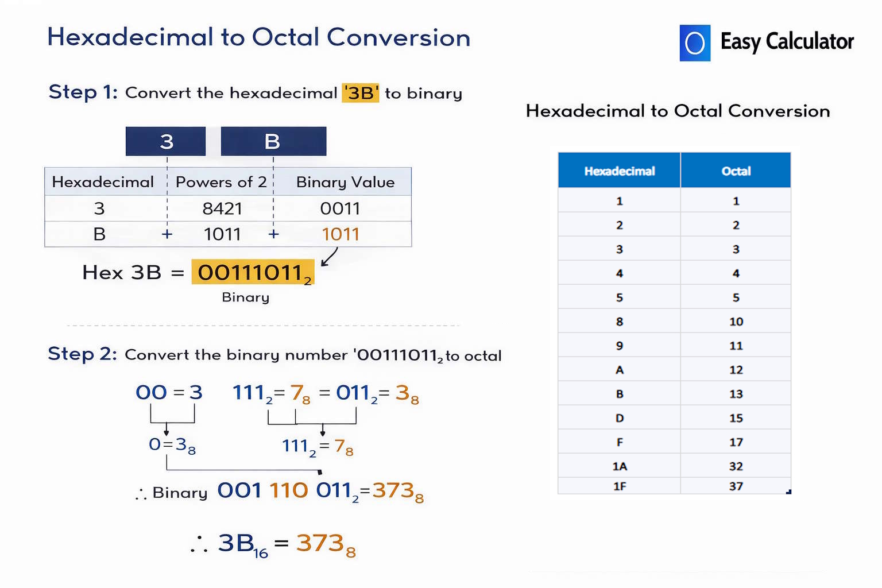Click the 'Binary Value' table cell '1011'
This screenshot has width=882, height=588.
coord(341,234)
